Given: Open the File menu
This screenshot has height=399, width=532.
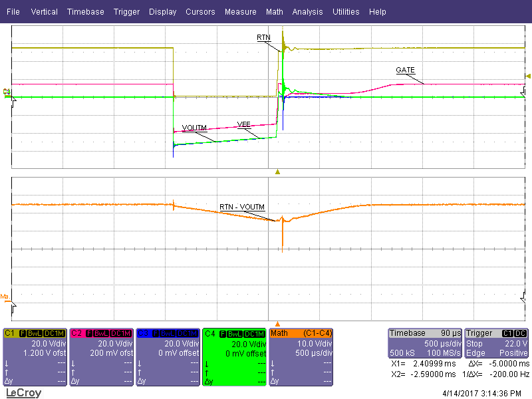Looking at the screenshot, I should click(x=13, y=12).
